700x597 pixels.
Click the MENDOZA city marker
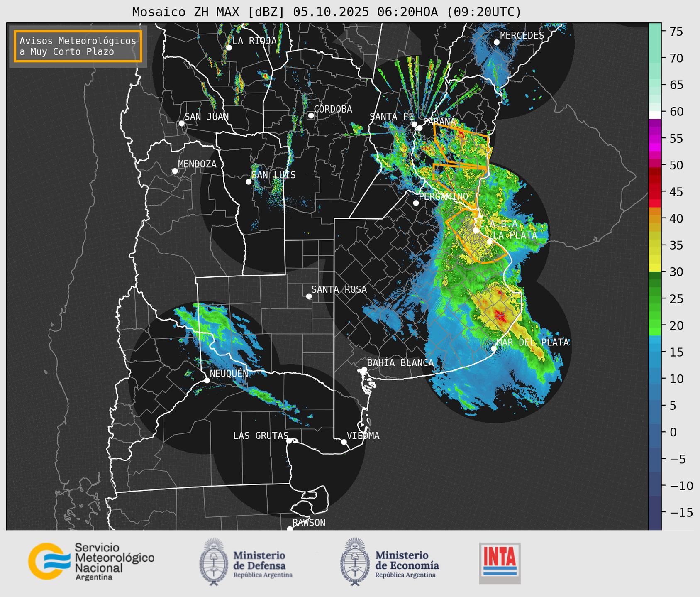pos(175,171)
